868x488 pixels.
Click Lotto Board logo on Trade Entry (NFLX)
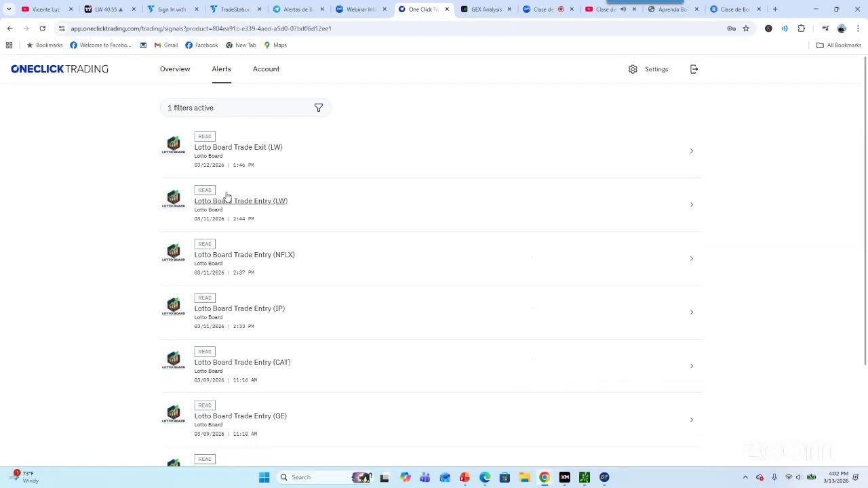tap(174, 253)
